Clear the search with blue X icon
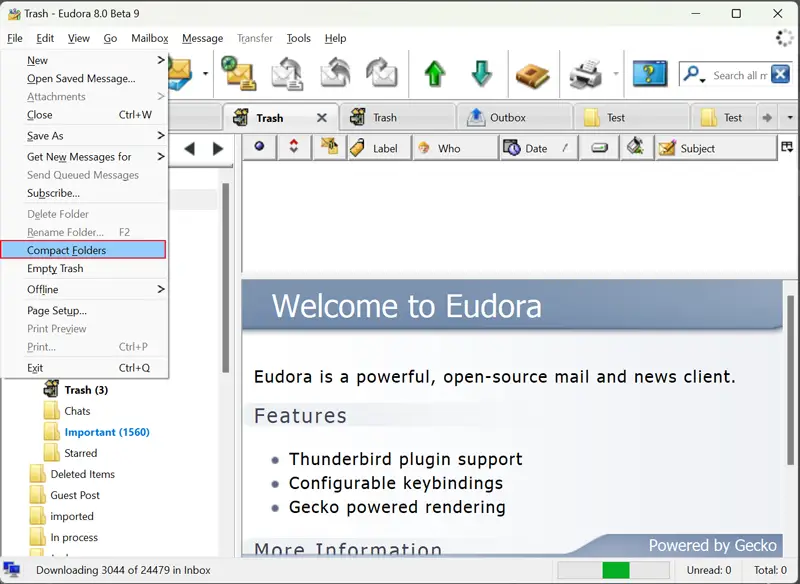Image resolution: width=800 pixels, height=584 pixels. (780, 74)
